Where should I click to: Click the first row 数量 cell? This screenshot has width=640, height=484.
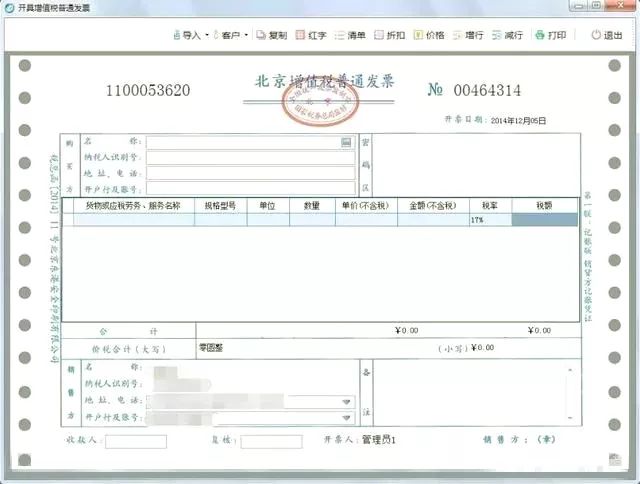click(x=312, y=220)
